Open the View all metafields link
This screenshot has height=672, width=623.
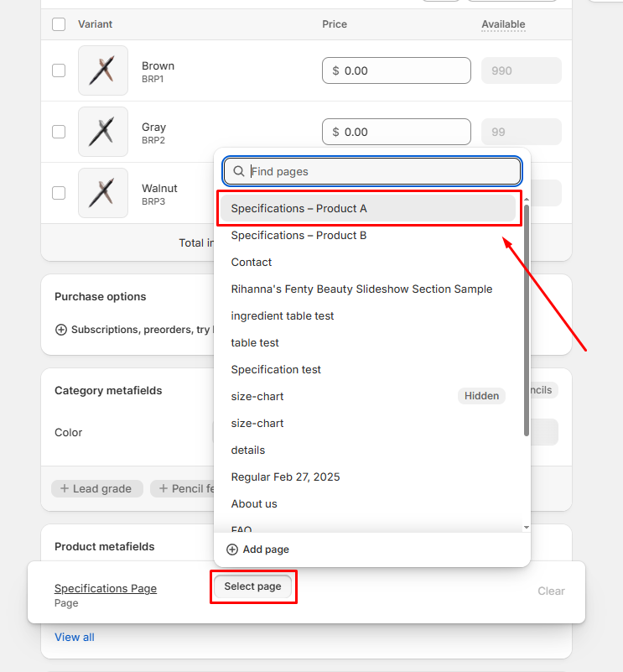point(75,637)
